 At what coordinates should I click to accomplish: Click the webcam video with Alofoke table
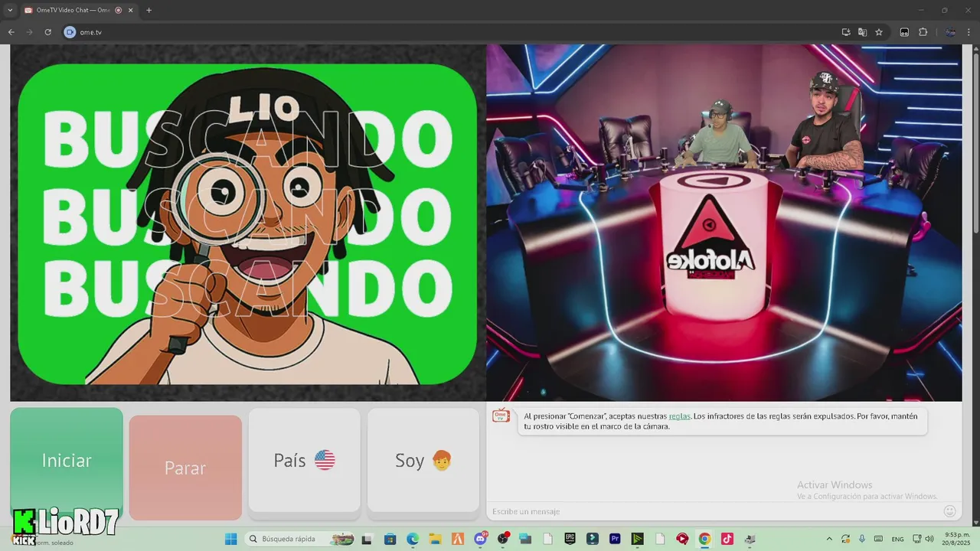(724, 222)
